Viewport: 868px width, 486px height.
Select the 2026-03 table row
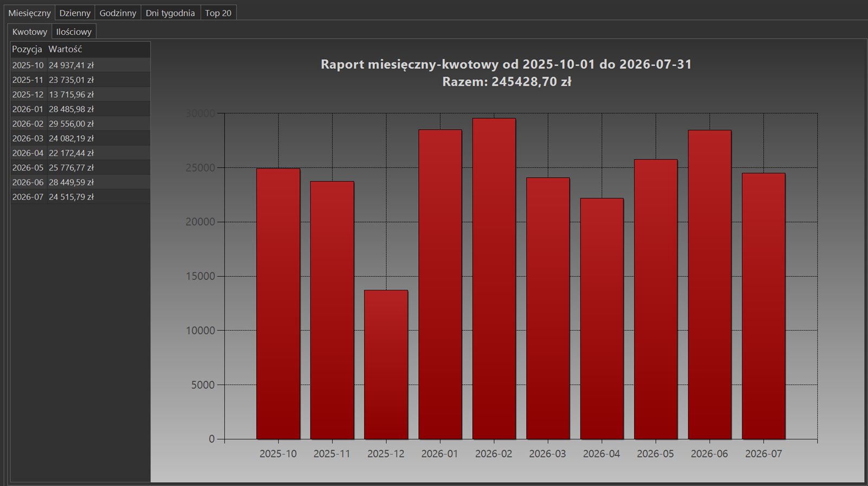(80, 138)
